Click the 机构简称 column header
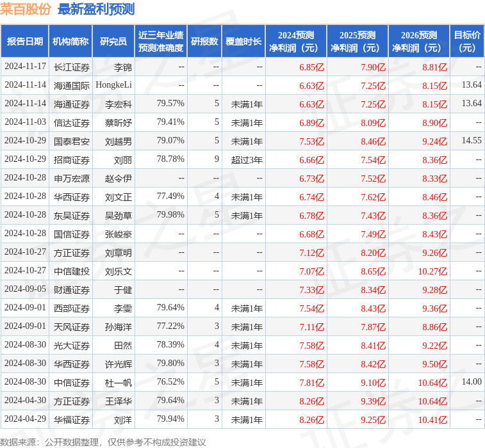Image resolution: width=485 pixels, height=448 pixels. pyautogui.click(x=70, y=42)
